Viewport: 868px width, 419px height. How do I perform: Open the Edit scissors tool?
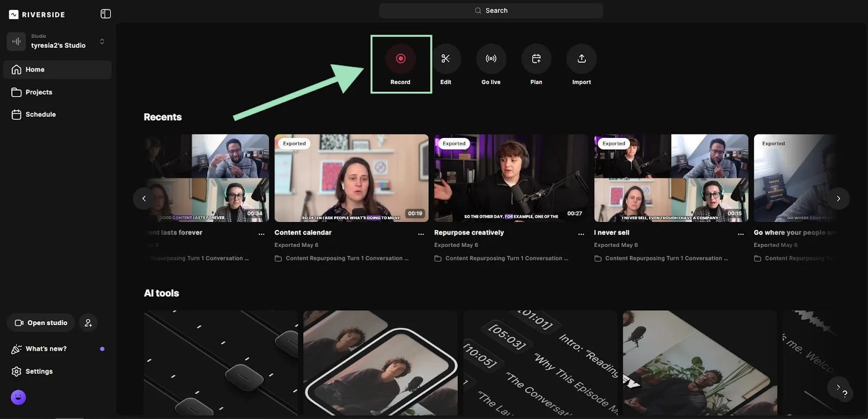(x=445, y=59)
